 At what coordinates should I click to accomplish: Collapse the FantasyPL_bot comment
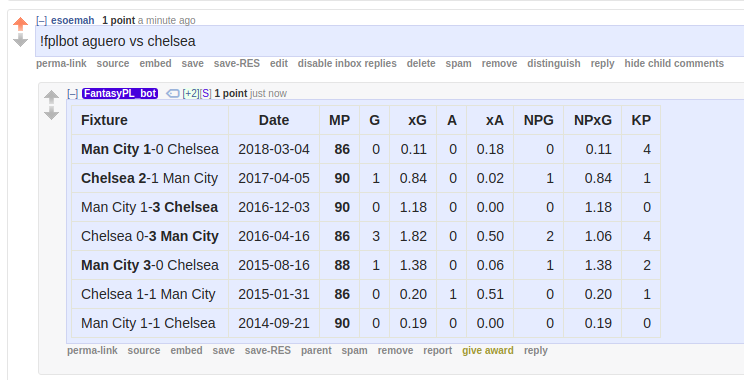tap(73, 93)
